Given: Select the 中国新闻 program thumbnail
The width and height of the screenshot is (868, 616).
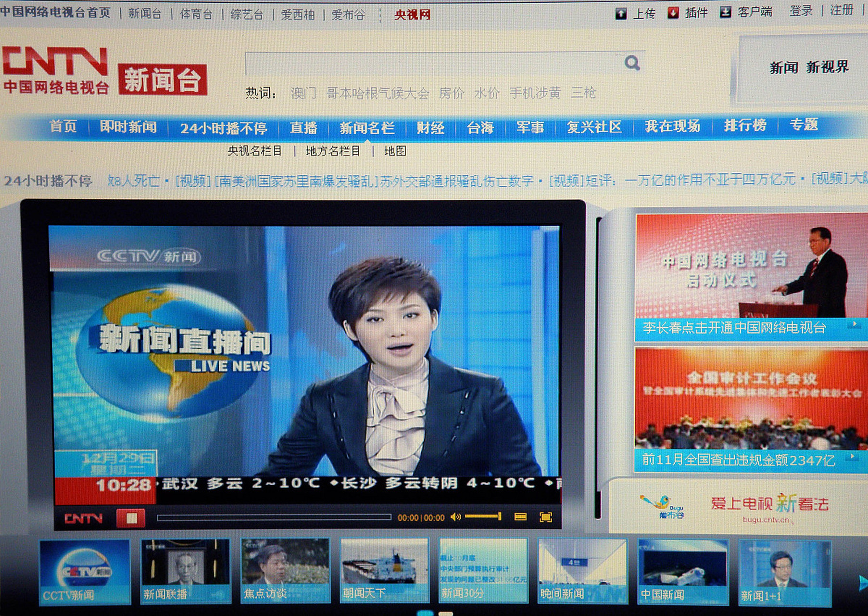Looking at the screenshot, I should click(683, 571).
